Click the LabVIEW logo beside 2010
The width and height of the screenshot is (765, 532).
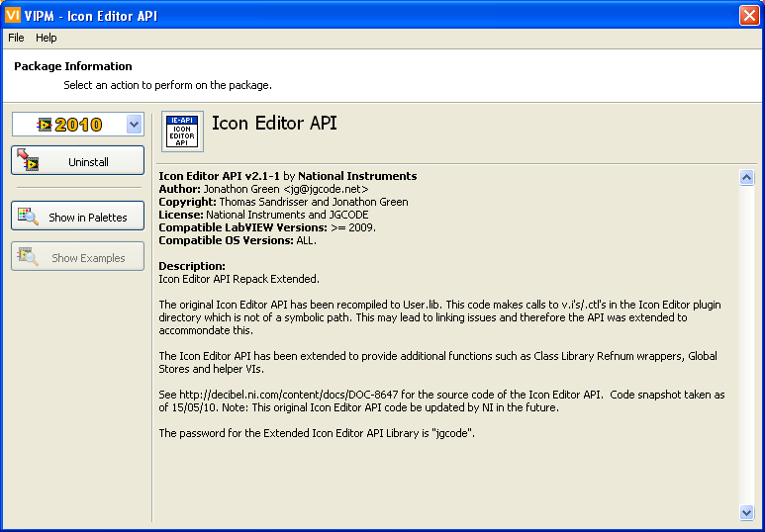tap(45, 125)
